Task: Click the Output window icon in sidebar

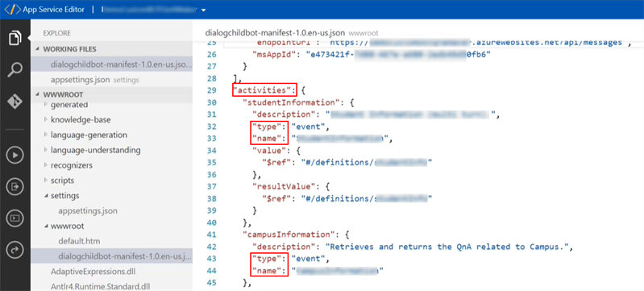Action: click(15, 186)
